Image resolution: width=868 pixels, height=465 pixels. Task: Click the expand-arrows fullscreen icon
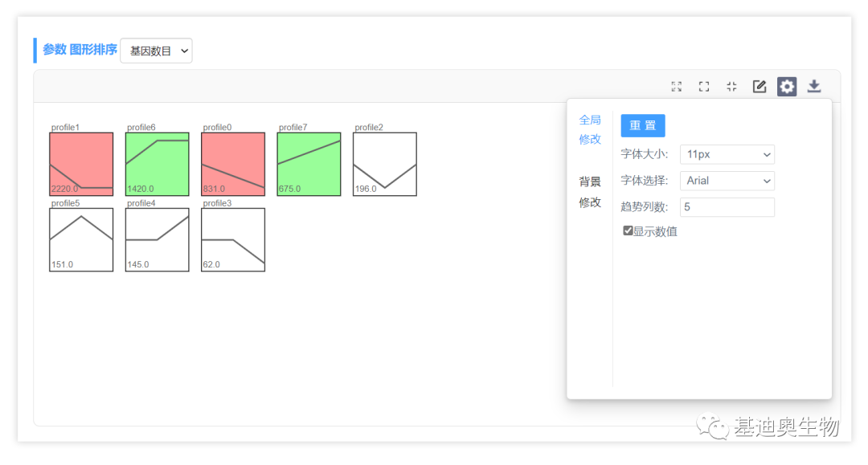point(677,86)
